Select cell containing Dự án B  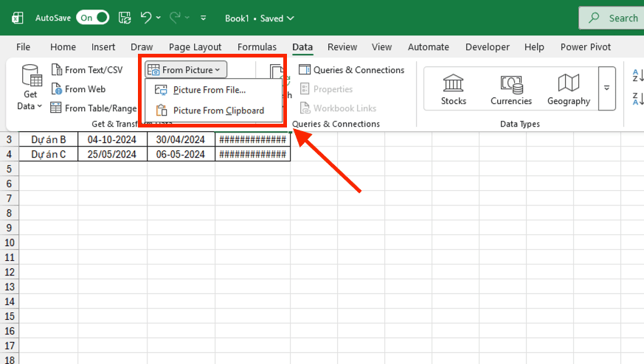point(49,139)
